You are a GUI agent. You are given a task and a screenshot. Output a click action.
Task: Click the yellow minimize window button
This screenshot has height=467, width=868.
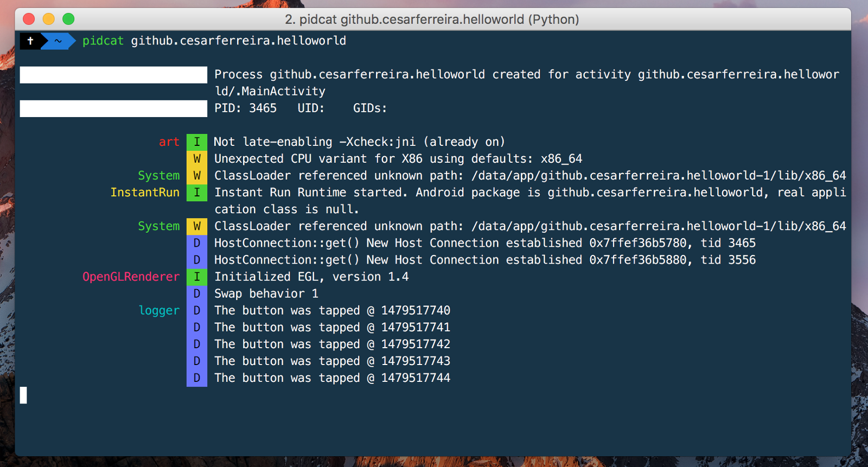[49, 19]
